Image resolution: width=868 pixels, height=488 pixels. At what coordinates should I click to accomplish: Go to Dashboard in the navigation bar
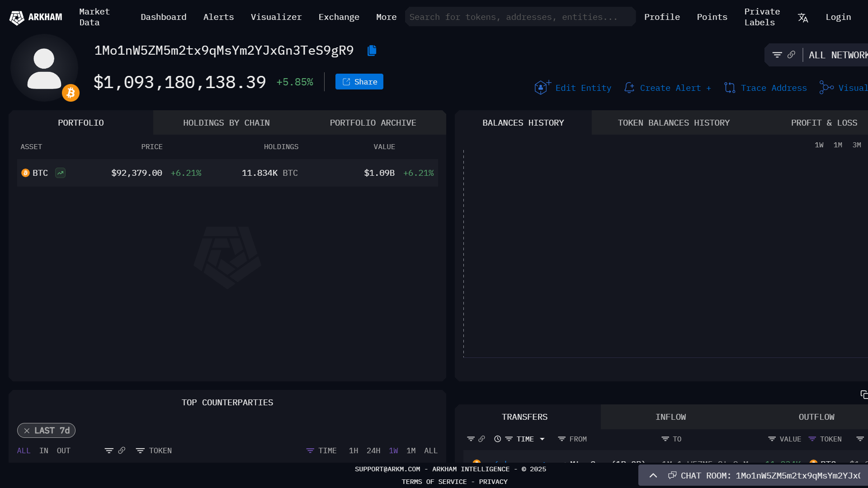pyautogui.click(x=164, y=17)
